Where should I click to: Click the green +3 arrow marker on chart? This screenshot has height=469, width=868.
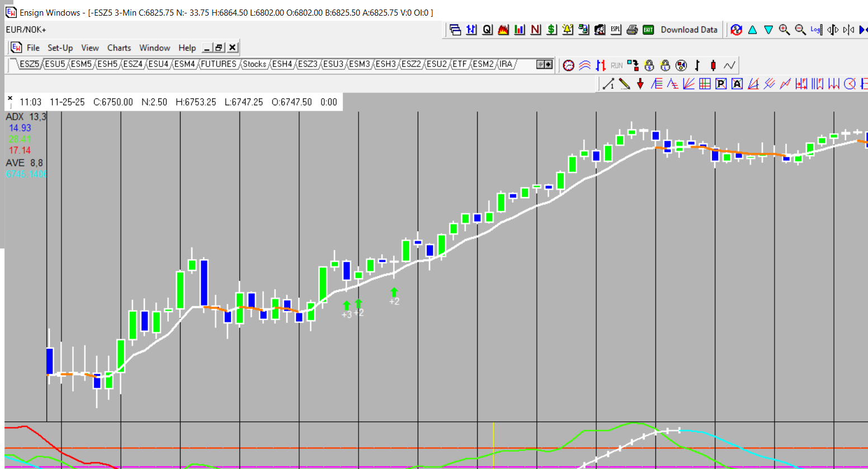pyautogui.click(x=347, y=306)
